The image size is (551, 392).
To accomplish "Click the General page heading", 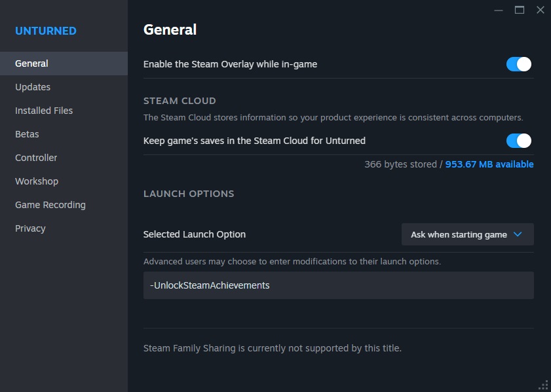I will (170, 29).
